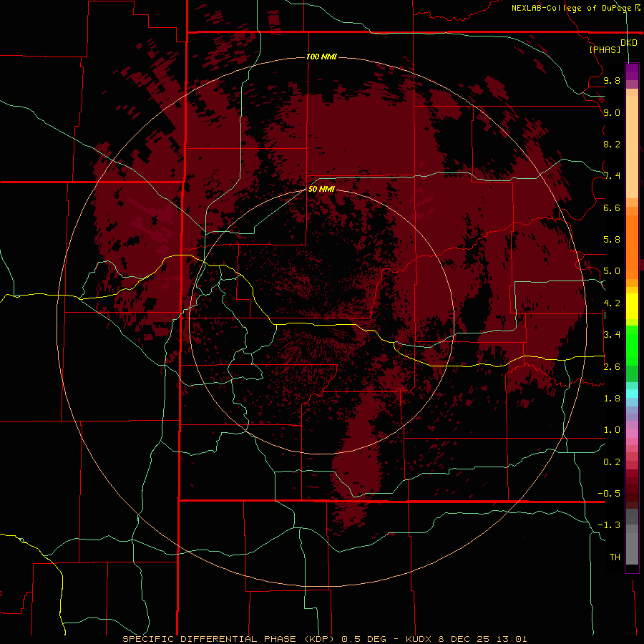This screenshot has height=644, width=644.
Task: Click the 5.0 color scale value
Action: 612,271
